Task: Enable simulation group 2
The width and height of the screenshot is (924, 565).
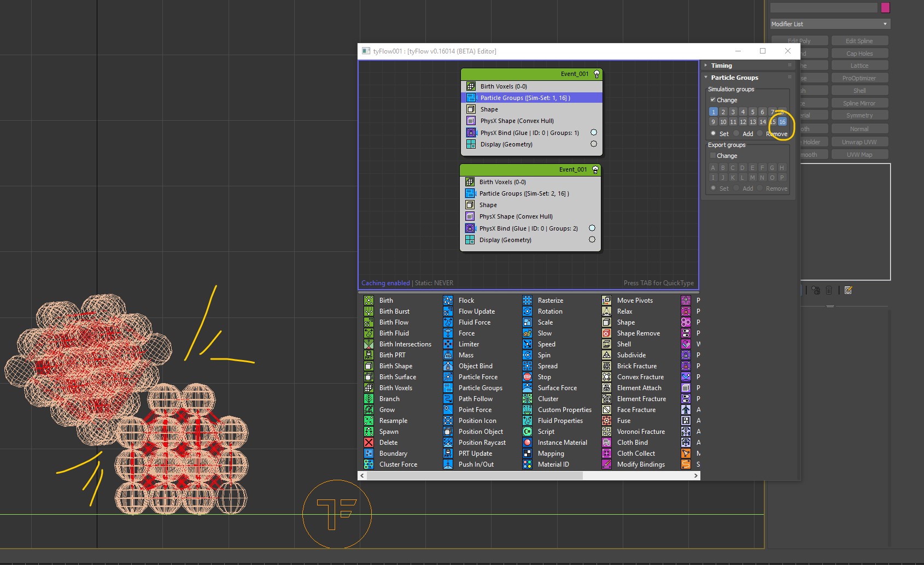Action: (x=723, y=112)
